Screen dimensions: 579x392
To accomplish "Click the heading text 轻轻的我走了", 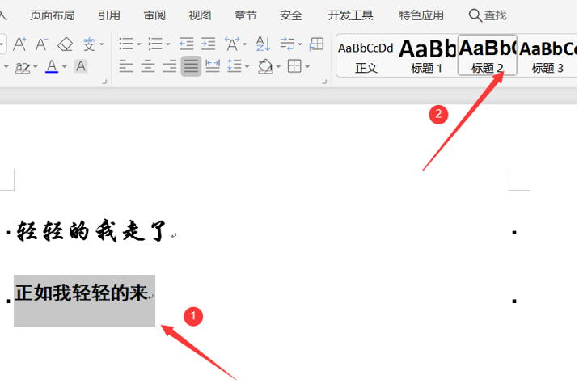I will (x=91, y=231).
